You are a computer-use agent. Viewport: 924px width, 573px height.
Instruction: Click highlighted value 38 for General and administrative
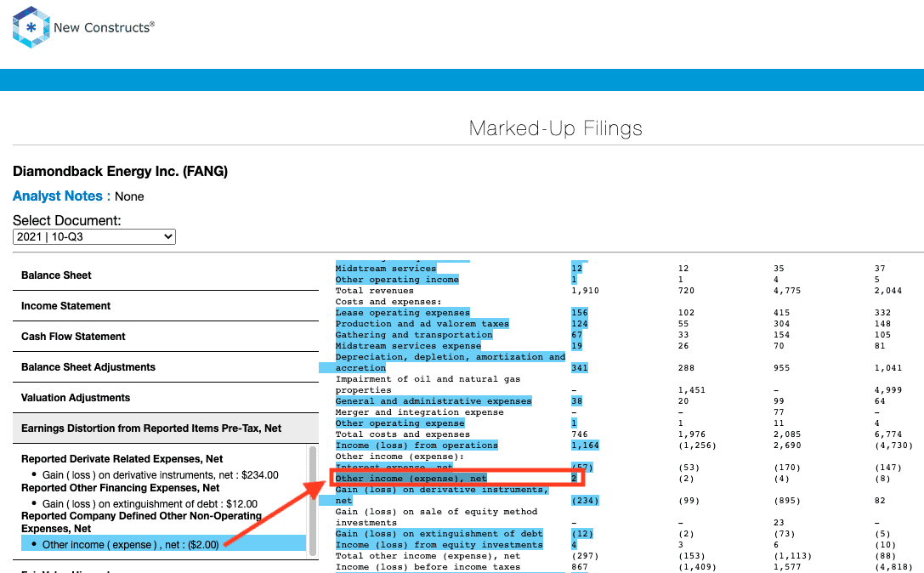tap(577, 401)
